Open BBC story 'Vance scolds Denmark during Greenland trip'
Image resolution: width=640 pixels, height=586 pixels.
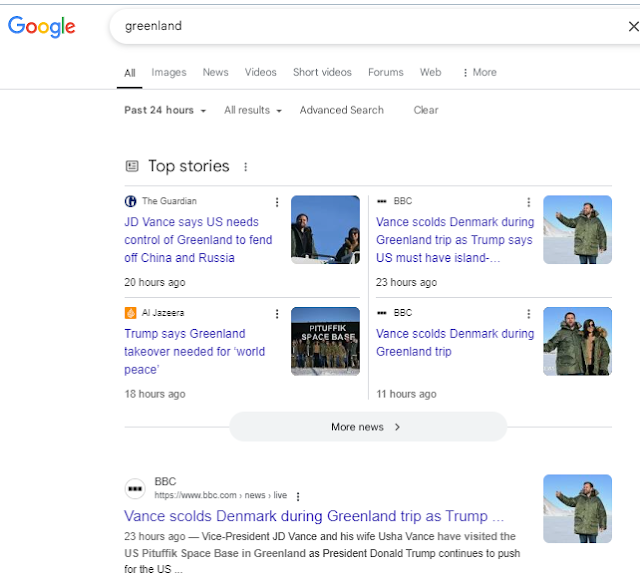click(455, 342)
